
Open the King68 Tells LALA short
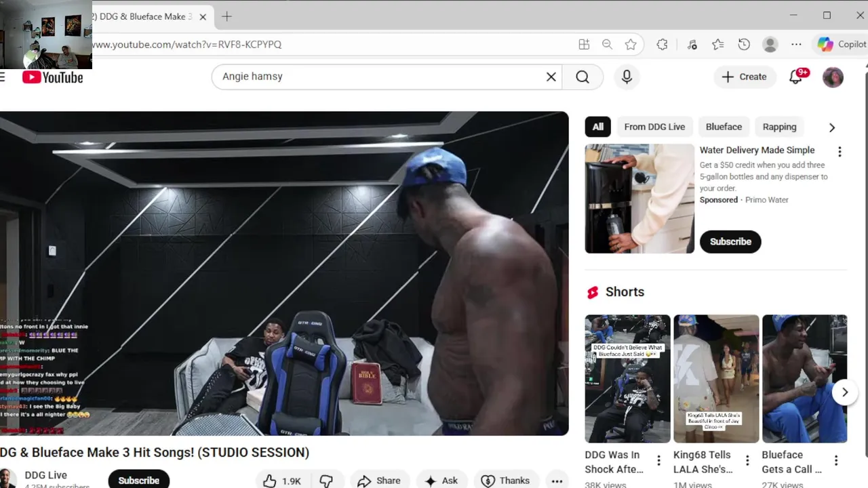(715, 378)
